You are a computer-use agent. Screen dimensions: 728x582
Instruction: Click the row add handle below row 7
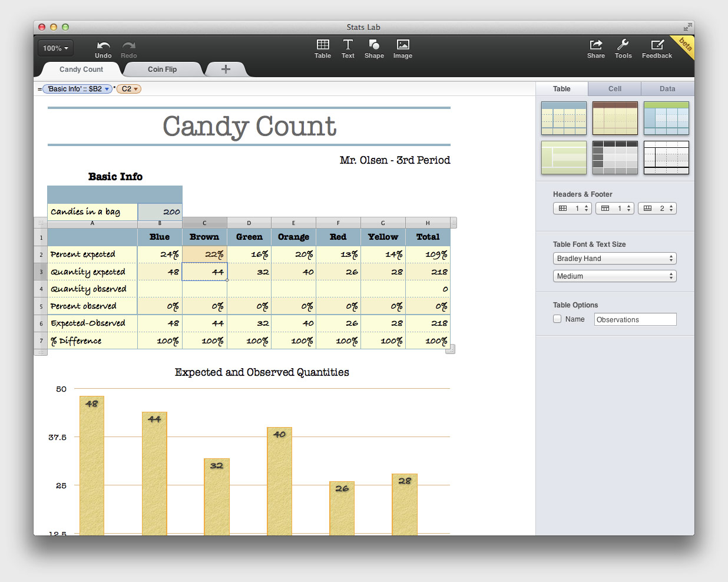click(41, 352)
